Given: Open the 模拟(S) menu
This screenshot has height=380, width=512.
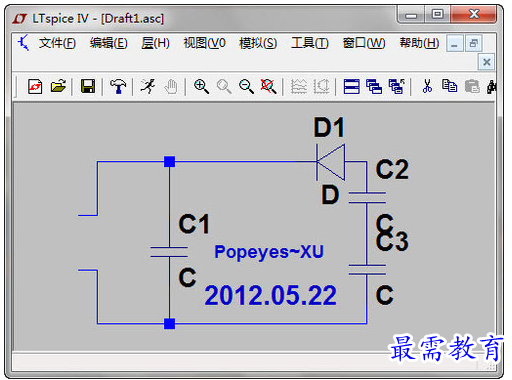Looking at the screenshot, I should pos(258,43).
